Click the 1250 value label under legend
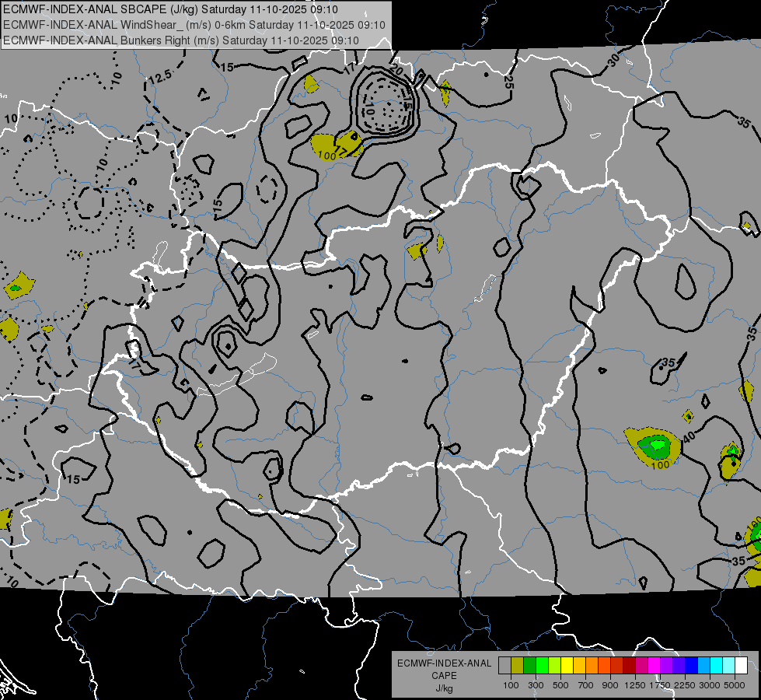This screenshot has height=700, width=761. point(634,685)
